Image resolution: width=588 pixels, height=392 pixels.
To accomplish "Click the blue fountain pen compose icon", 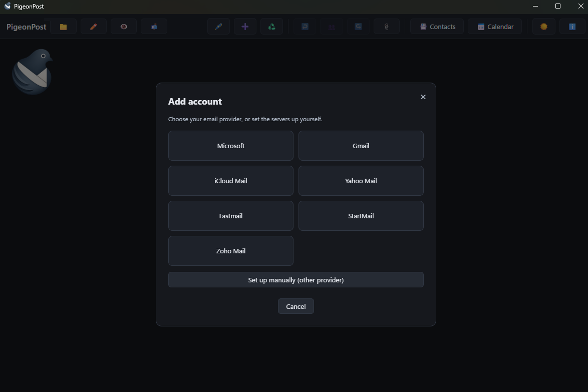I will point(219,27).
